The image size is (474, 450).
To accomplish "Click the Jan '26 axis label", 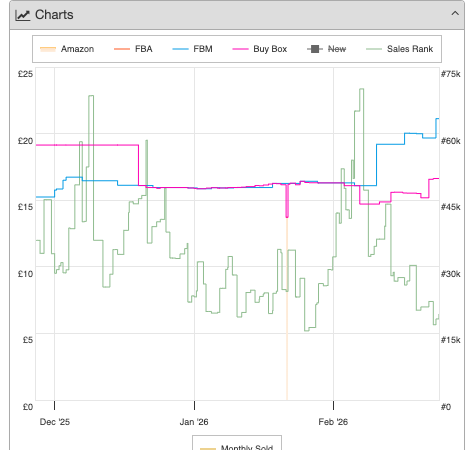I will (194, 422).
